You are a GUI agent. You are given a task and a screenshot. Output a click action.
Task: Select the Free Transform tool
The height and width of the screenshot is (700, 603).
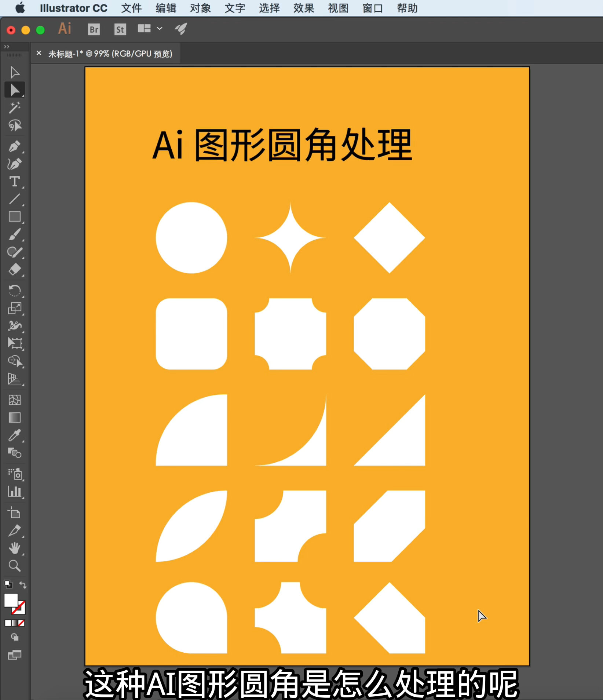15,343
